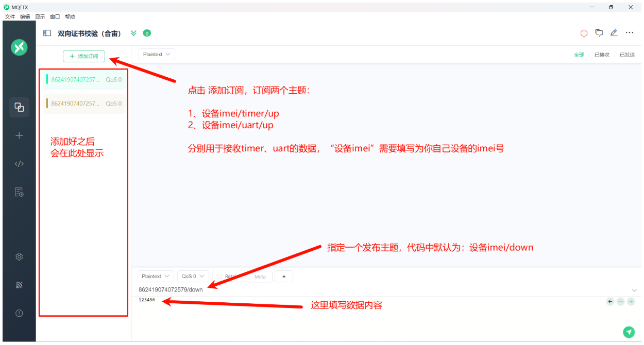Click the MQTTX title bar app icon

coord(7,7)
